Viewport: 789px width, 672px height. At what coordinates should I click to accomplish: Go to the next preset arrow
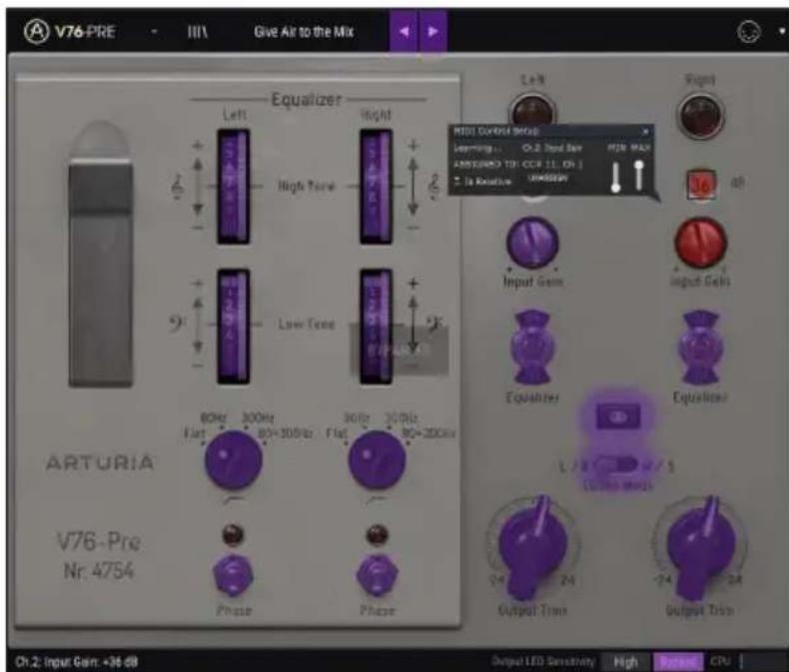pyautogui.click(x=432, y=31)
